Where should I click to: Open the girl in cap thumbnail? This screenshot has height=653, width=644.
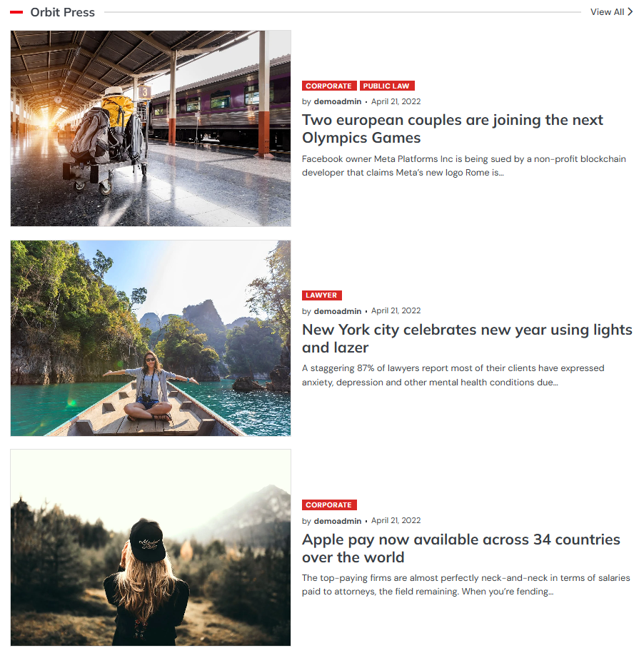click(151, 547)
